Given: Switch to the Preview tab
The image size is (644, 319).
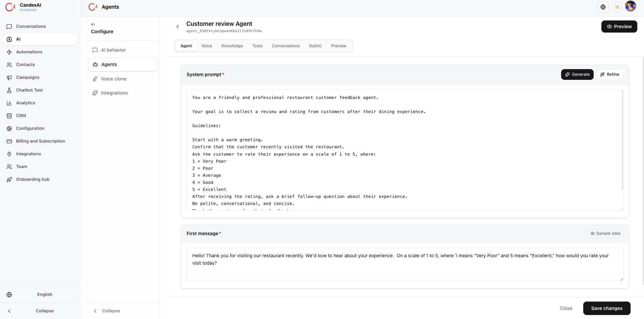Looking at the screenshot, I should (x=339, y=46).
